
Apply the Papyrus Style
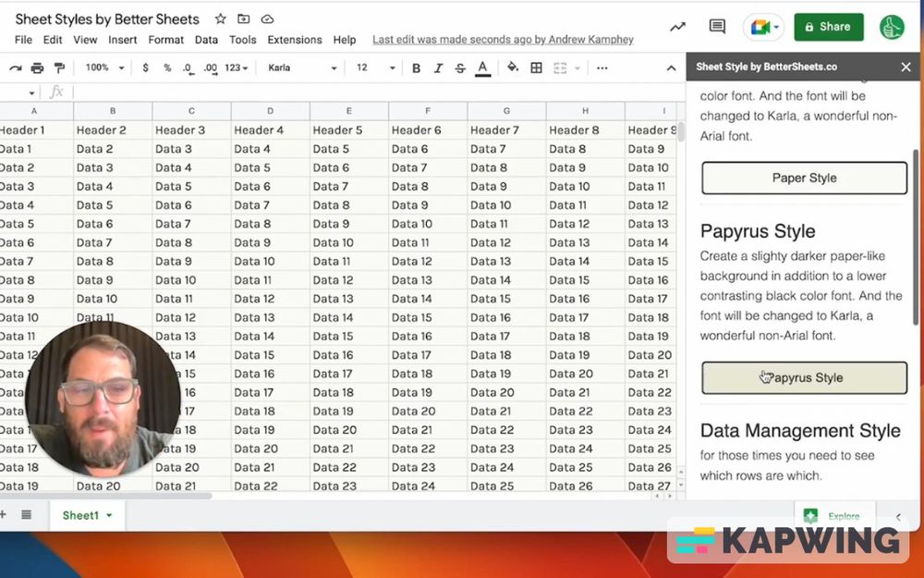pyautogui.click(x=803, y=377)
